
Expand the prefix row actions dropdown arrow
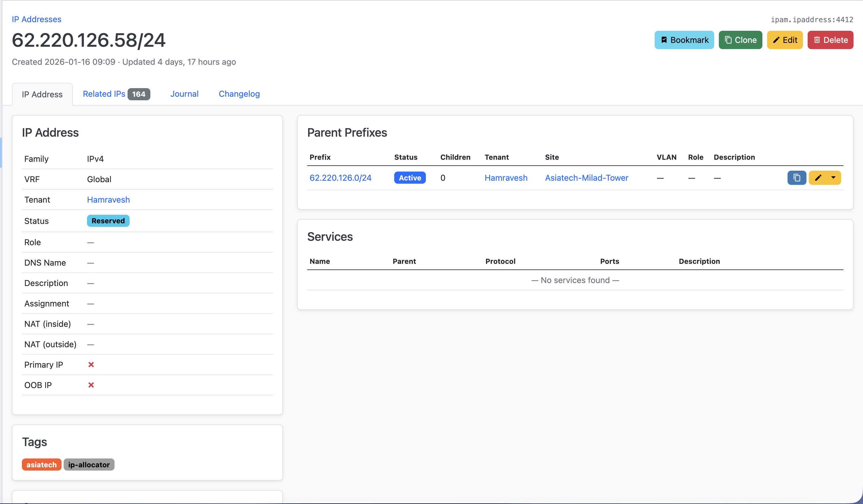pos(833,178)
